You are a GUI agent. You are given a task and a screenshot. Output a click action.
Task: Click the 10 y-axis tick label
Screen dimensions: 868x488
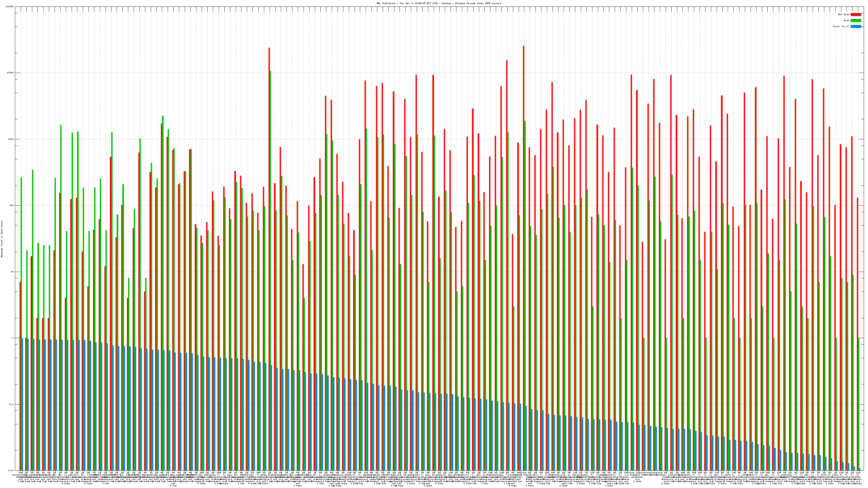click(12, 272)
